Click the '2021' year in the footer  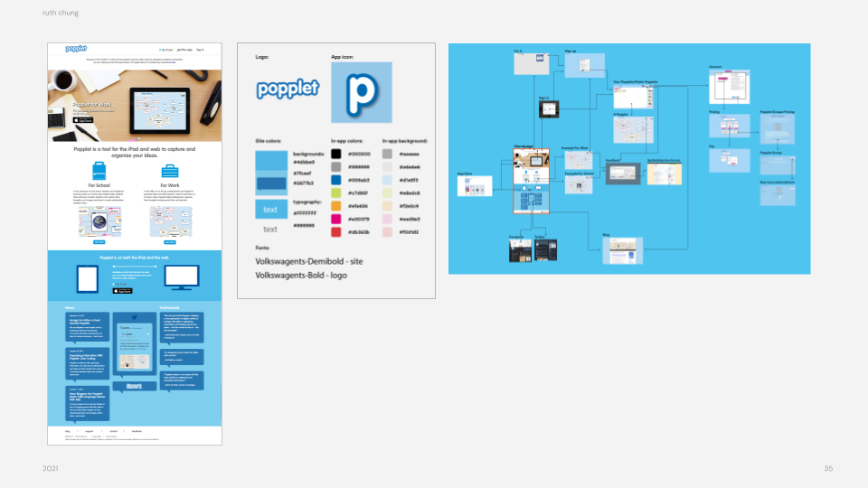pos(51,468)
